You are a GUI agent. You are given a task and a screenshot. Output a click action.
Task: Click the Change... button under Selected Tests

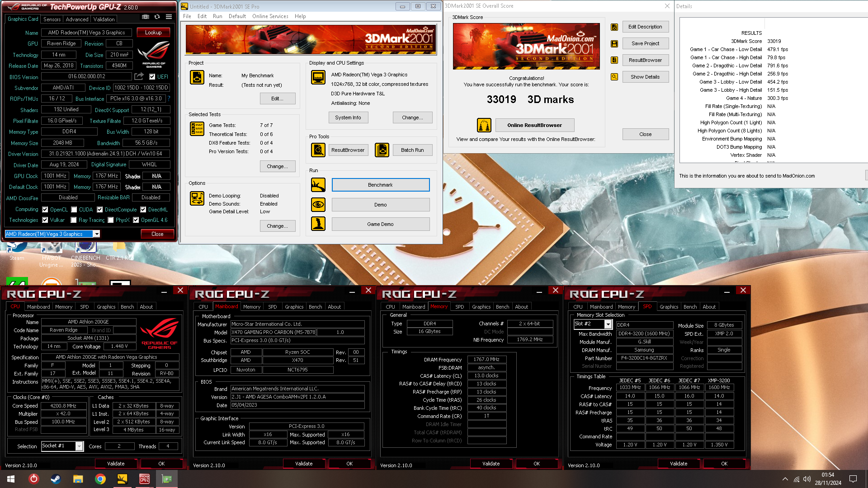(x=278, y=166)
